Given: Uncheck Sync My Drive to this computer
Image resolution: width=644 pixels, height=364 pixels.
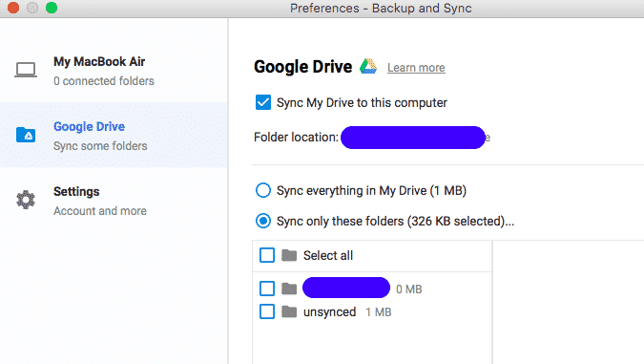Looking at the screenshot, I should (263, 102).
